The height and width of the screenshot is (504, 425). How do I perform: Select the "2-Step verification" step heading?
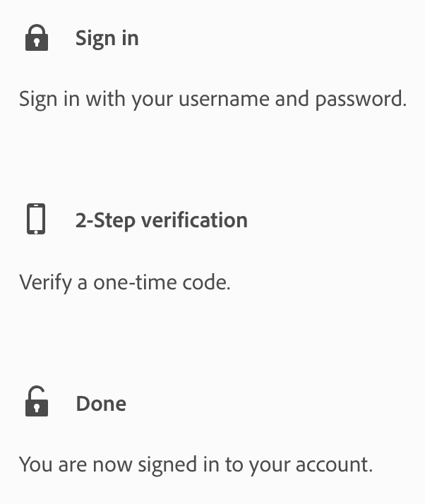[x=161, y=220]
